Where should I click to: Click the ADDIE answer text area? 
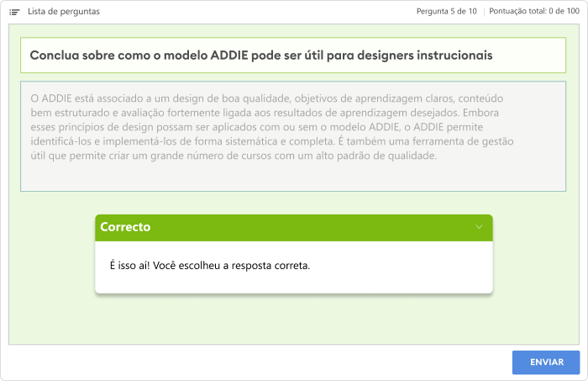(293, 136)
